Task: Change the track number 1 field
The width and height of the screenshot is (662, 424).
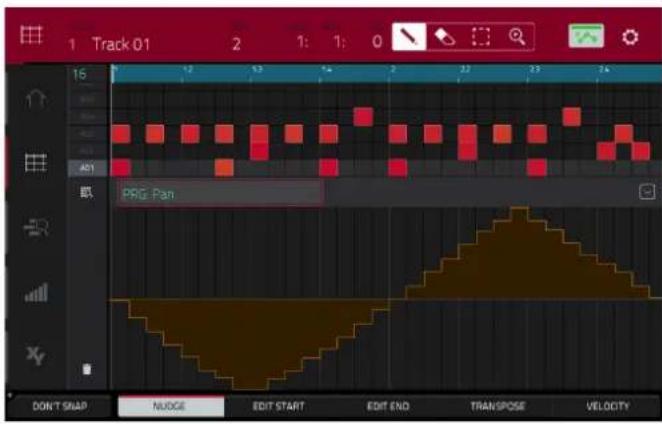Action: (x=73, y=44)
